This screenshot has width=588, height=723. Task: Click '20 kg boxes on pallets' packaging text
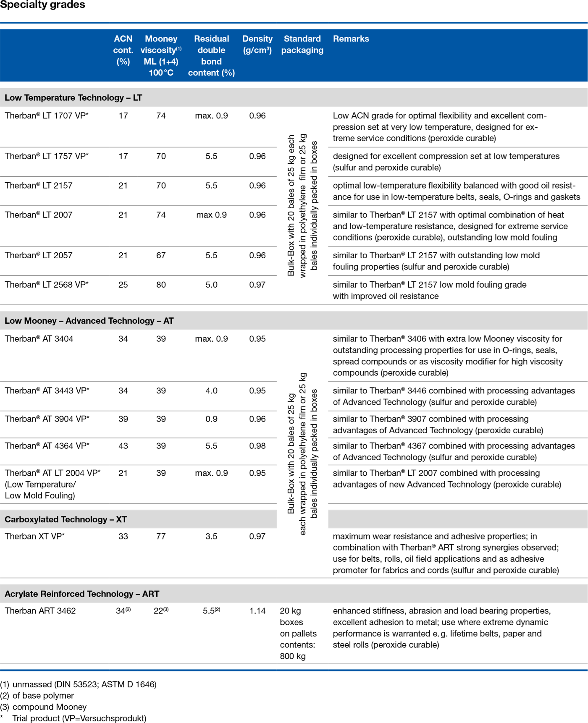pos(298,634)
